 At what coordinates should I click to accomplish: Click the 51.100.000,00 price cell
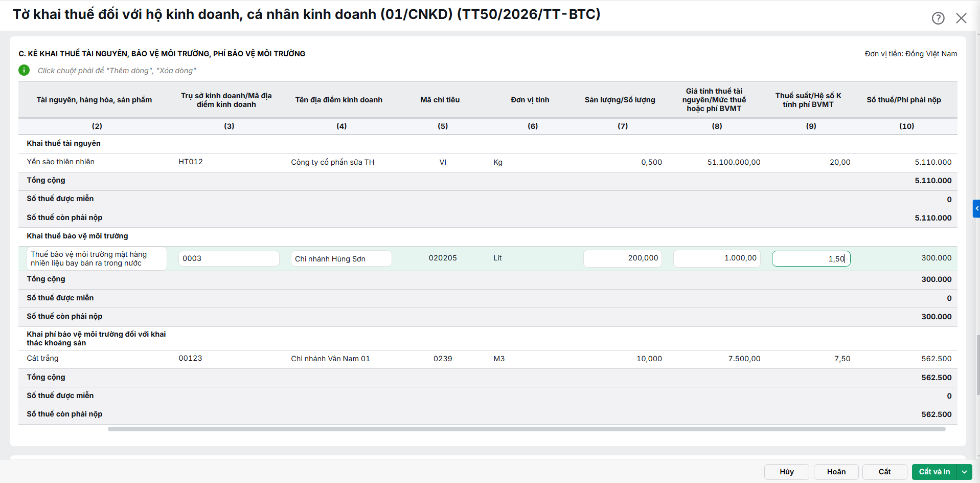pos(734,162)
